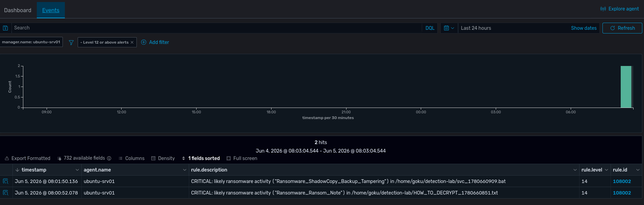Expand the rule.id column chevron menu
Image resolution: width=644 pixels, height=205 pixels.
click(x=638, y=170)
